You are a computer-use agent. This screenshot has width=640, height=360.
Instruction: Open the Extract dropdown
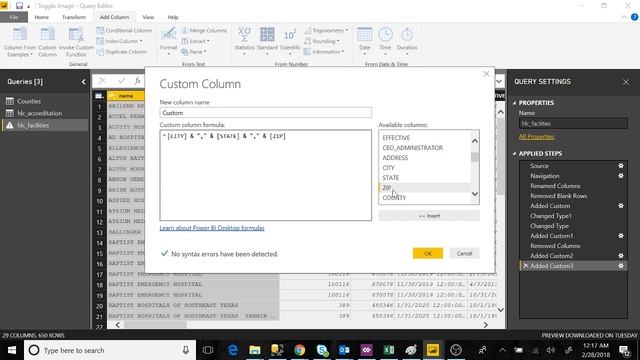[195, 41]
